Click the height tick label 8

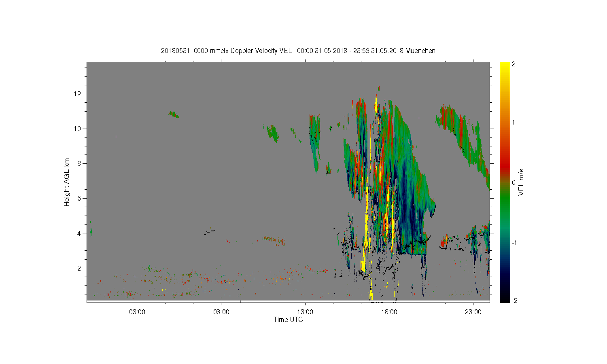click(80, 163)
